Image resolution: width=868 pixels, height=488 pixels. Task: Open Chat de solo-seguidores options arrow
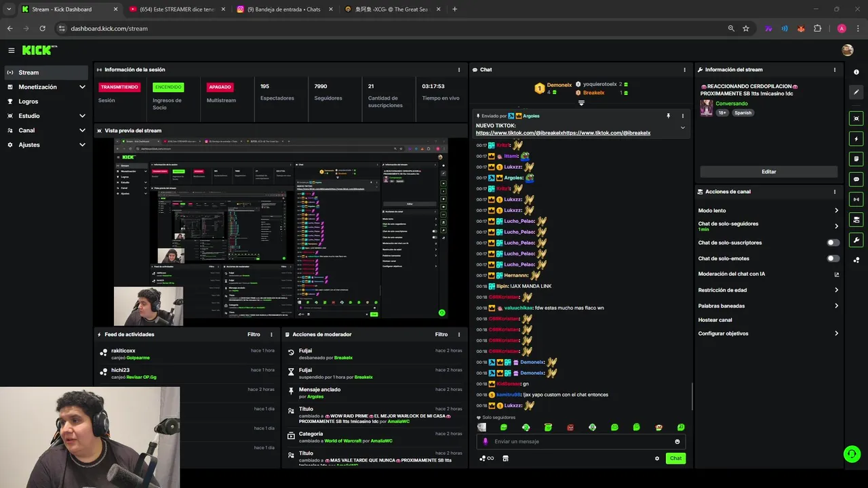(x=836, y=226)
